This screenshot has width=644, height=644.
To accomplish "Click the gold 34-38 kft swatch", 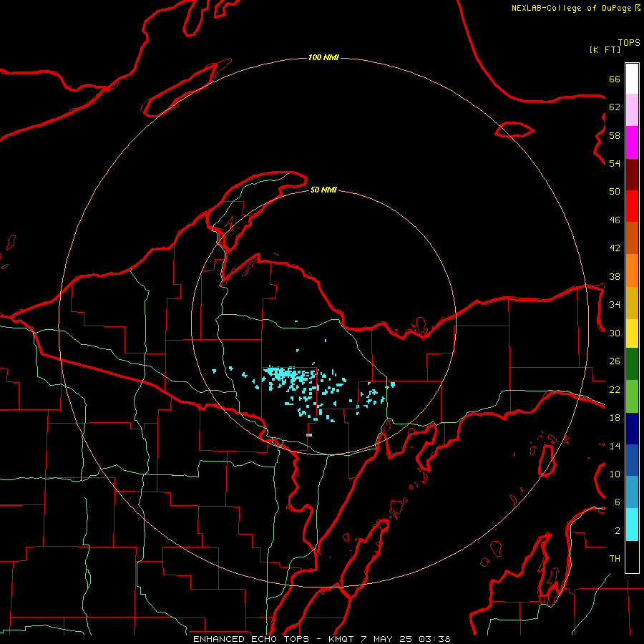I will point(632,303).
